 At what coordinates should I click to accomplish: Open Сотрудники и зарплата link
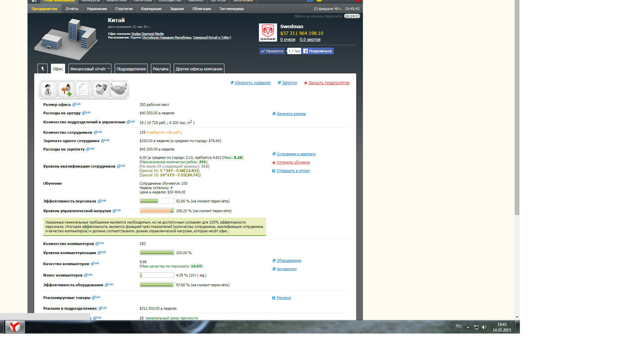(296, 154)
